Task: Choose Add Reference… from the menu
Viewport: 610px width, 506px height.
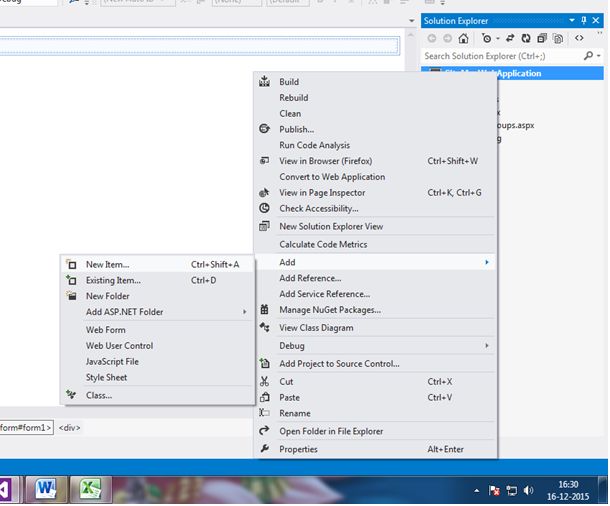Action: pos(310,278)
